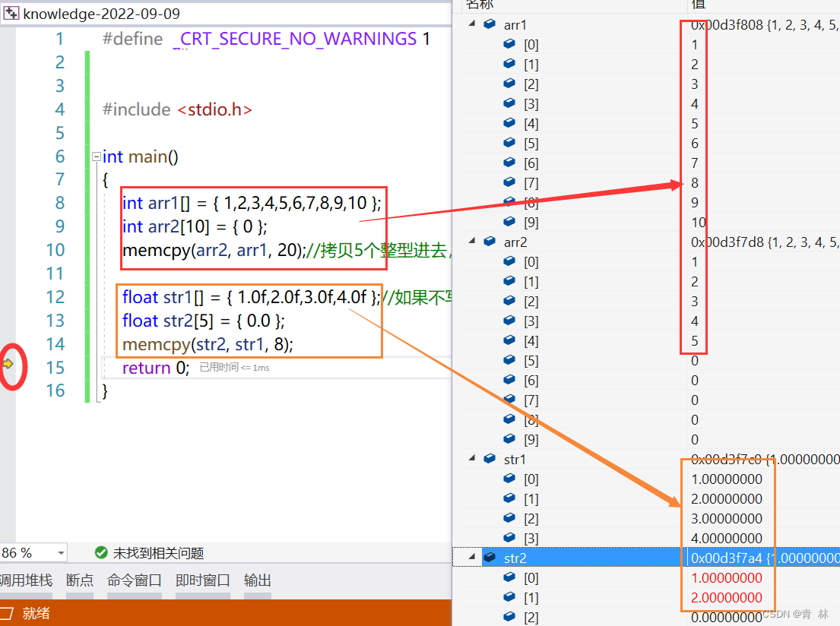Viewport: 840px width, 626px height.
Task: Click cube icon of arr2 element [9]
Action: click(x=509, y=439)
